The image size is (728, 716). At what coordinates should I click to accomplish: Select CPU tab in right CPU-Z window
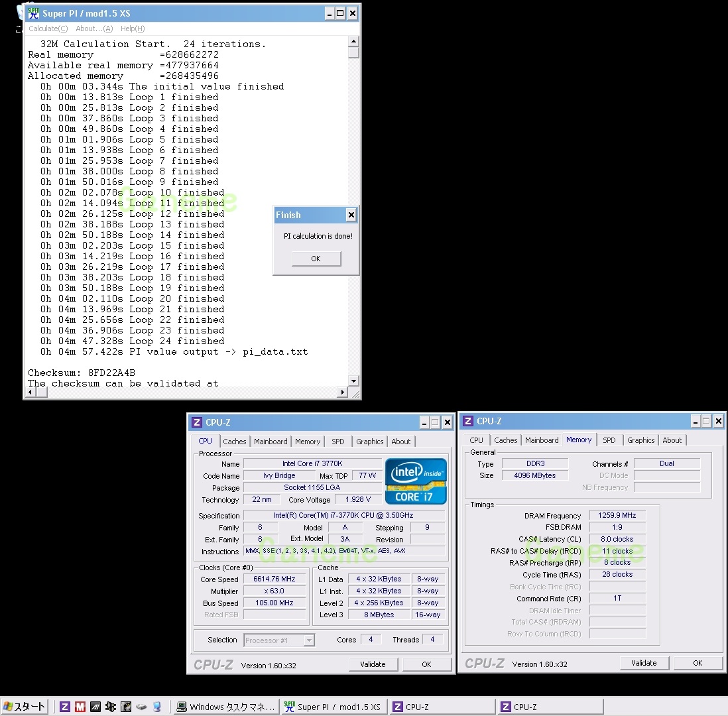pyautogui.click(x=476, y=440)
